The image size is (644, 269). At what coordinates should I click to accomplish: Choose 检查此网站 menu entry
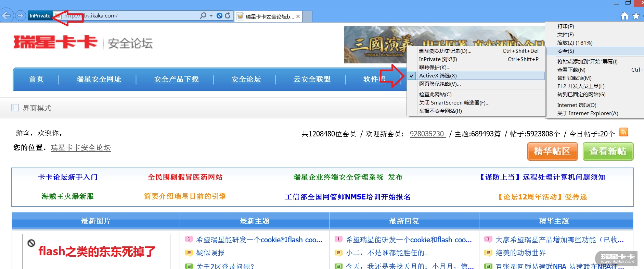476,95
